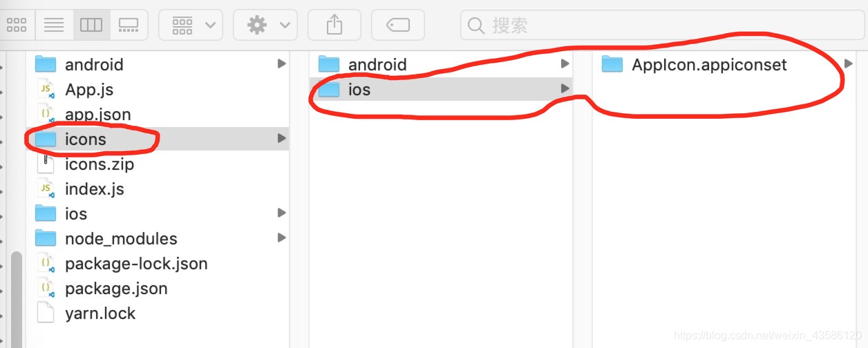
Task: Expand the node_modules folder arrow
Action: coord(281,238)
